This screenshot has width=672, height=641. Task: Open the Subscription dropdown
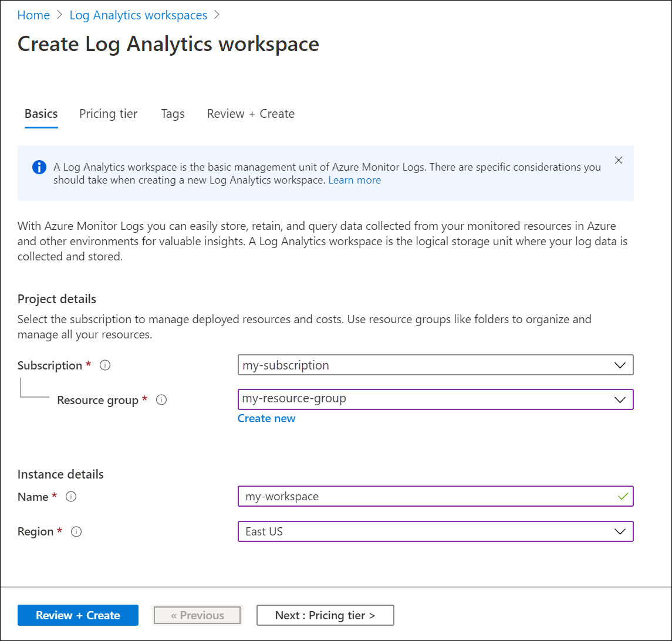coord(620,365)
